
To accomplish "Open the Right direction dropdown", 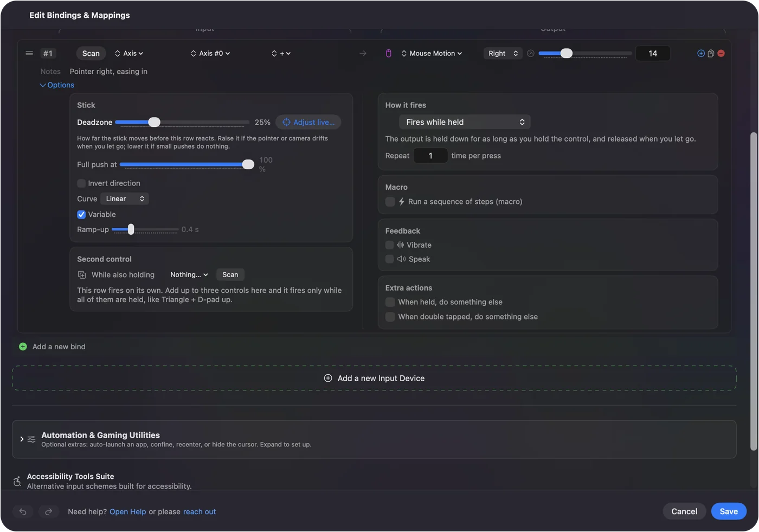I will pyautogui.click(x=503, y=53).
